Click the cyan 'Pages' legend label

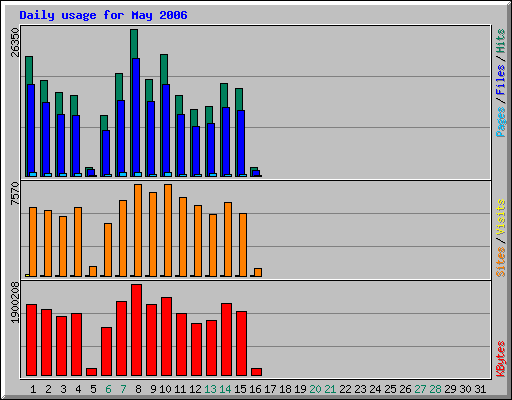coord(500,122)
